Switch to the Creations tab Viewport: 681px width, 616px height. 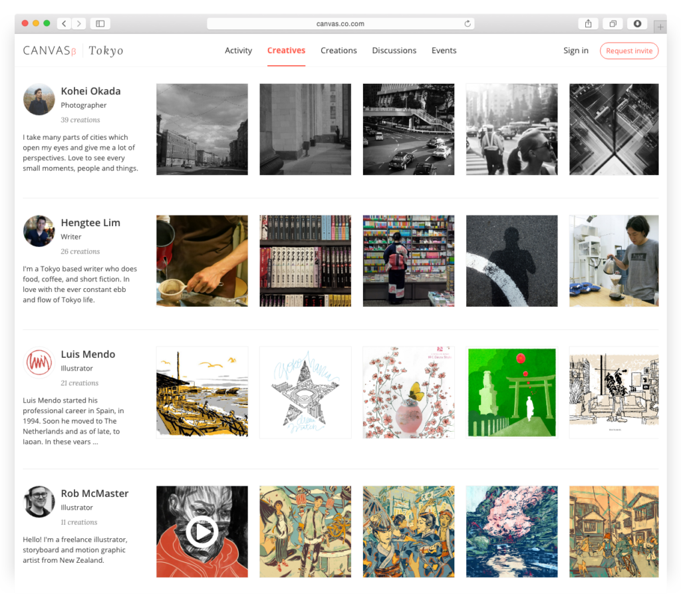click(339, 51)
